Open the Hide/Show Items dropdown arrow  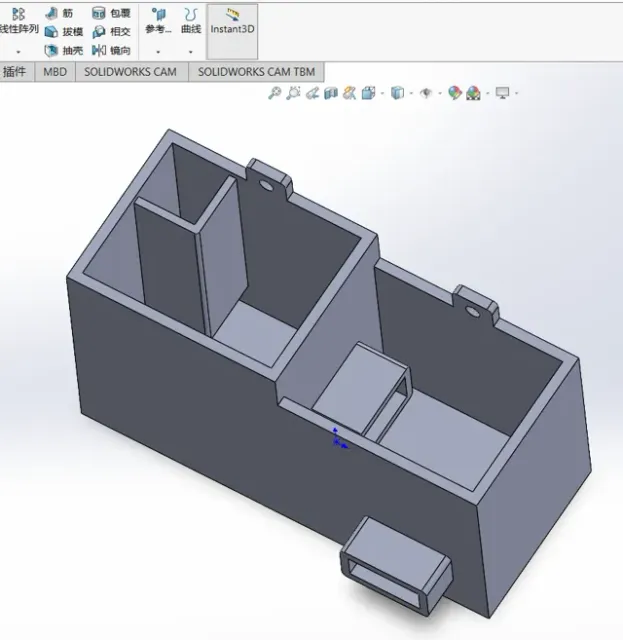pos(440,93)
